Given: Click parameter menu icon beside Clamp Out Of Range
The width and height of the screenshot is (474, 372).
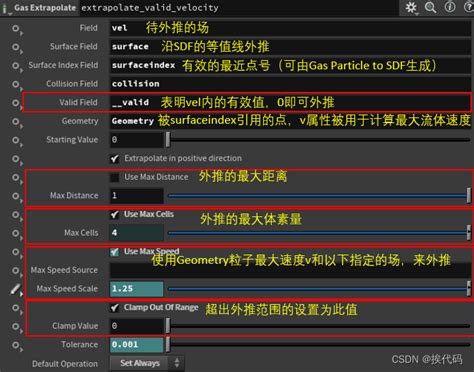Looking at the screenshot, I should tap(16, 308).
